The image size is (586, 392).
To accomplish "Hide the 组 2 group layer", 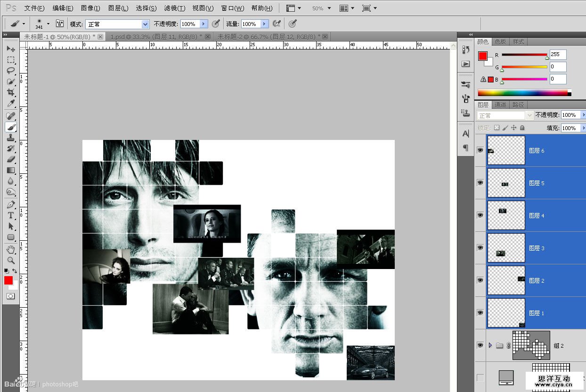I will click(480, 345).
